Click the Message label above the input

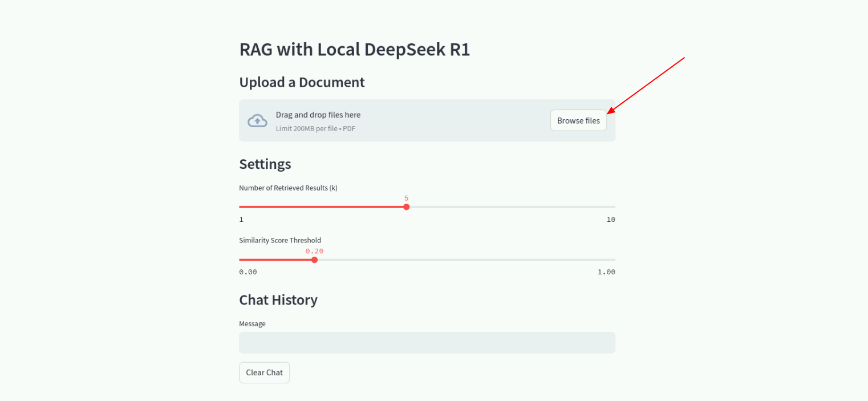coord(252,323)
